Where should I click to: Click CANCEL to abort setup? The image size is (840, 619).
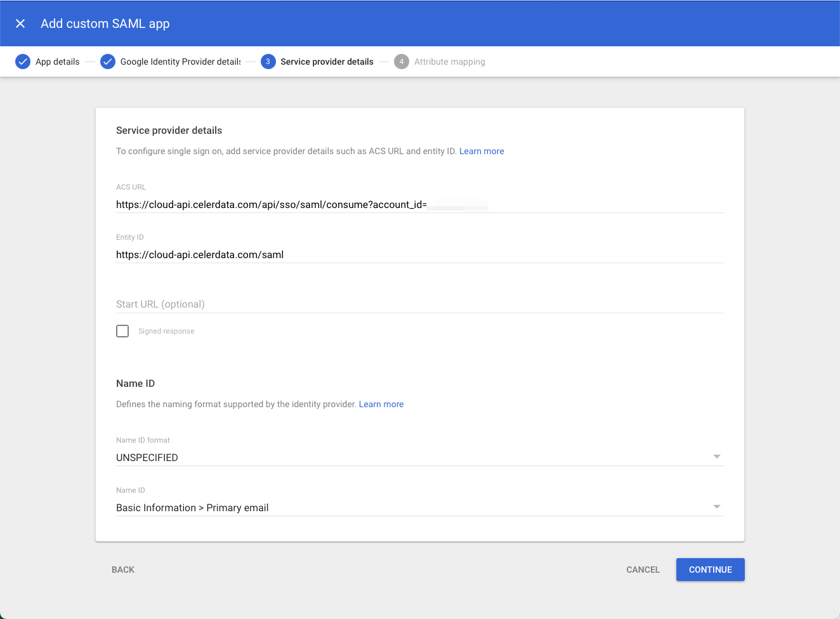pos(643,569)
